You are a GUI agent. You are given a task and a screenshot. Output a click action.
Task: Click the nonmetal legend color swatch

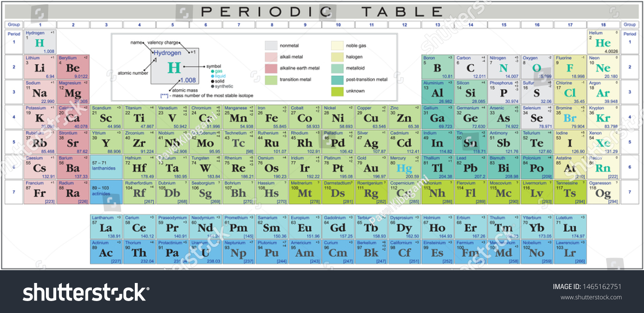[271, 45]
